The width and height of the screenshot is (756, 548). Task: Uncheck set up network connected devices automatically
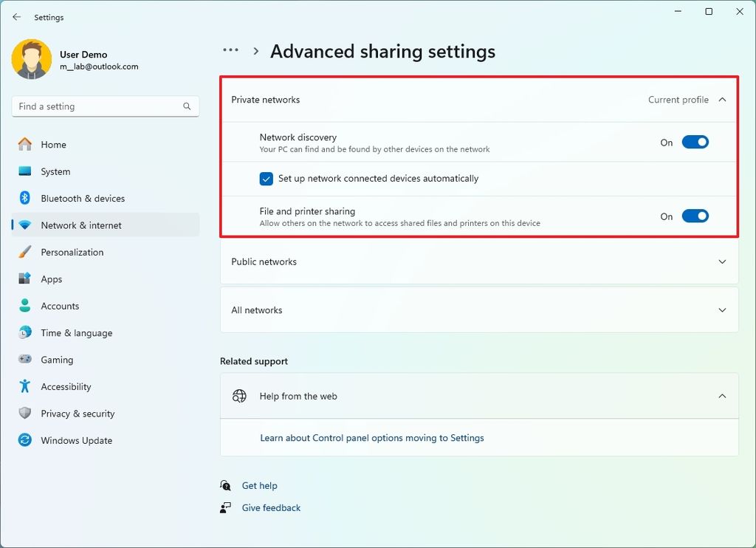pyautogui.click(x=266, y=179)
